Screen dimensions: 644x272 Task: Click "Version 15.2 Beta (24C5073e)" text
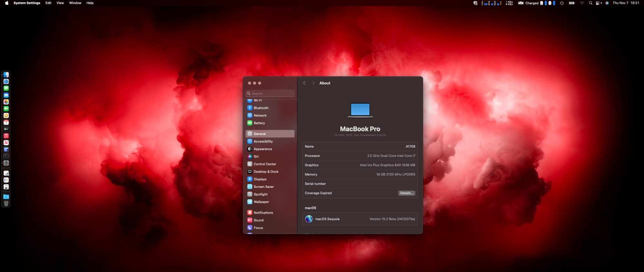[x=392, y=219]
